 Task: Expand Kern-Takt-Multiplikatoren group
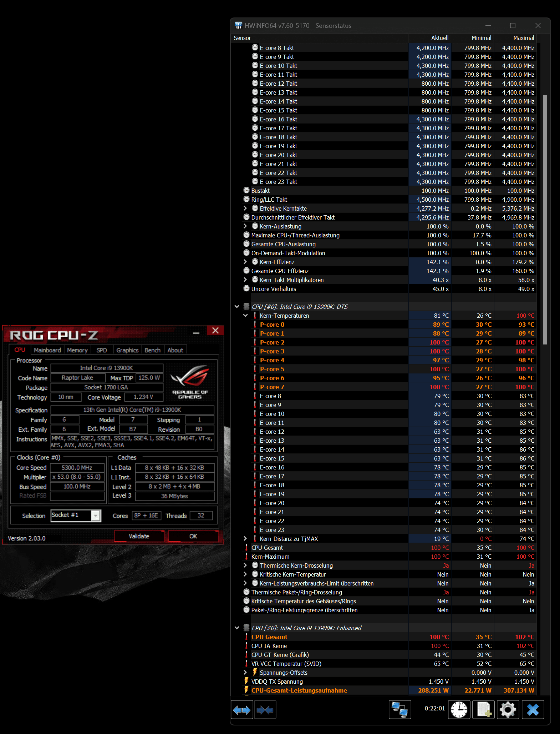245,280
